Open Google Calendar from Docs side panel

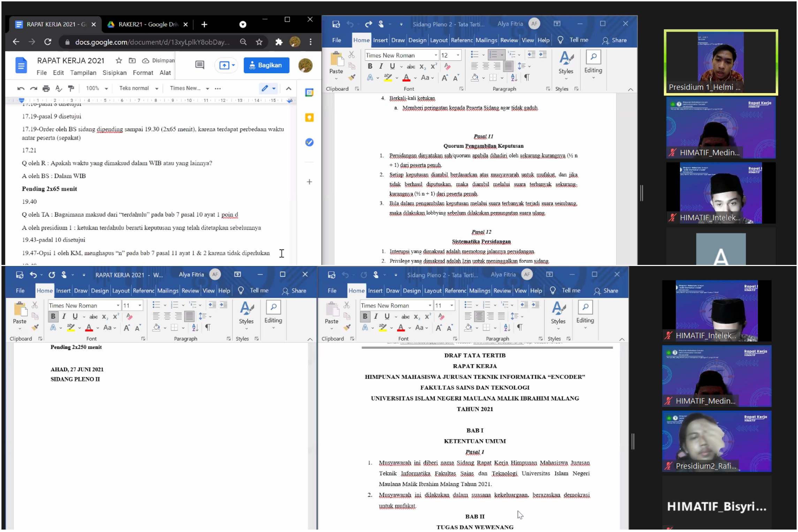pos(309,93)
